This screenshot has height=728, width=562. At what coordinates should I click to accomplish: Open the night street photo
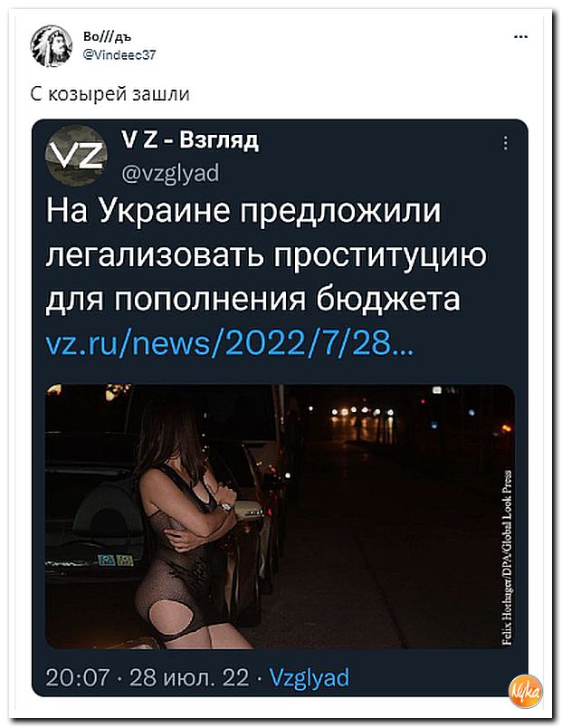point(280,516)
